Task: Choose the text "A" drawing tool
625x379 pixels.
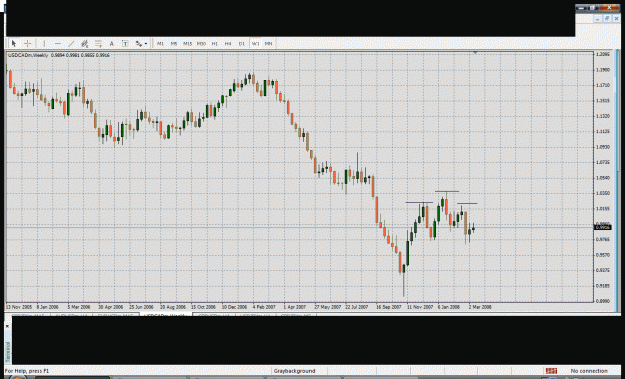Action: [x=112, y=43]
